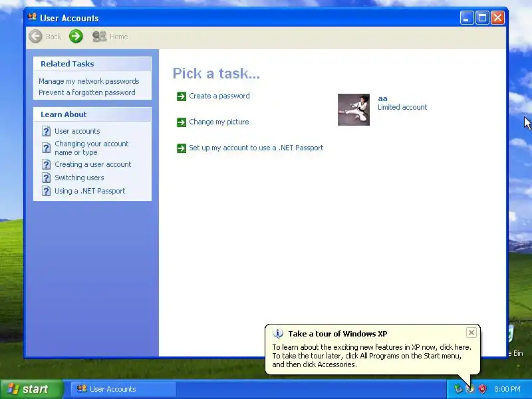
Task: Click the info icon in the tour balloon
Action: click(278, 334)
